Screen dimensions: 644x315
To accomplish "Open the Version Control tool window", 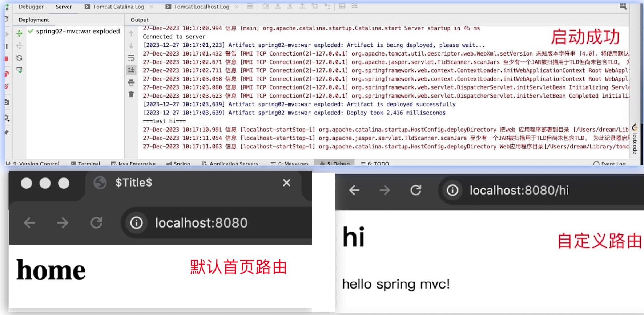I will click(x=33, y=164).
